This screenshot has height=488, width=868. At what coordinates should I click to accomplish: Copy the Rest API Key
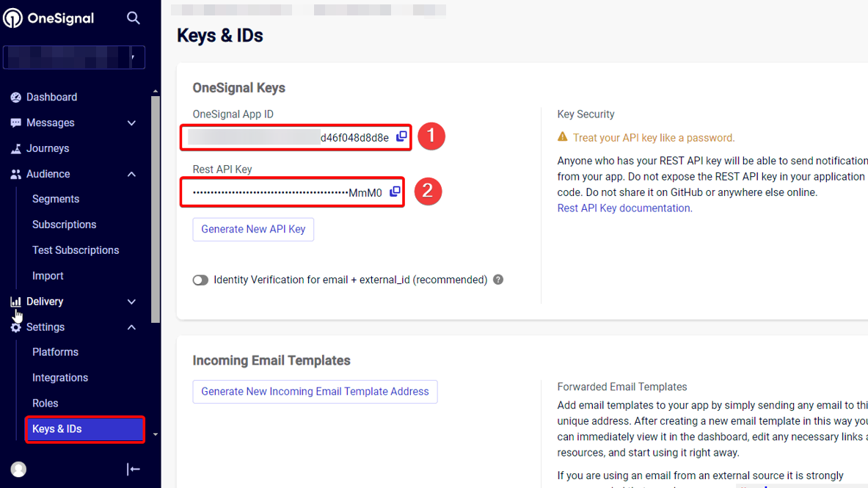[395, 192]
